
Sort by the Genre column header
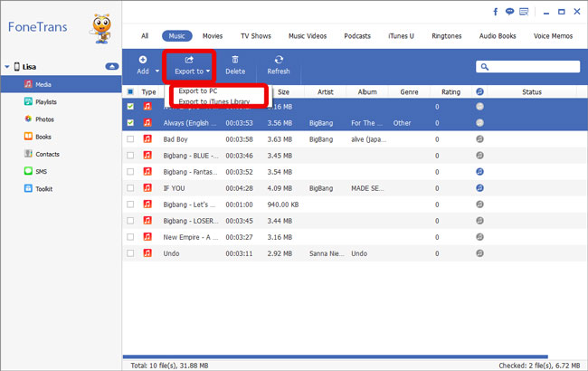(409, 92)
